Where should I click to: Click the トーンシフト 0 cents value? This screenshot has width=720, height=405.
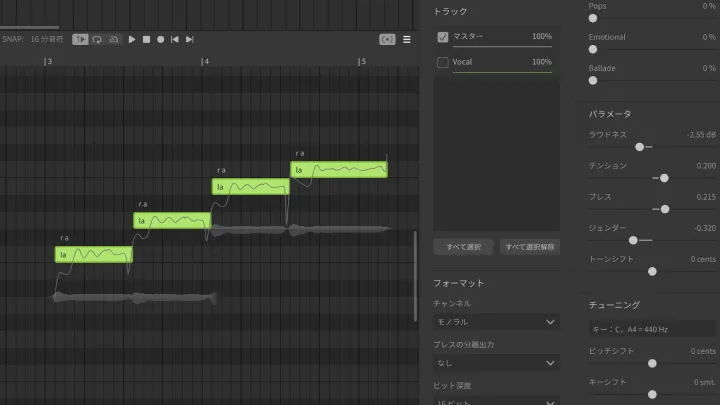pyautogui.click(x=703, y=259)
